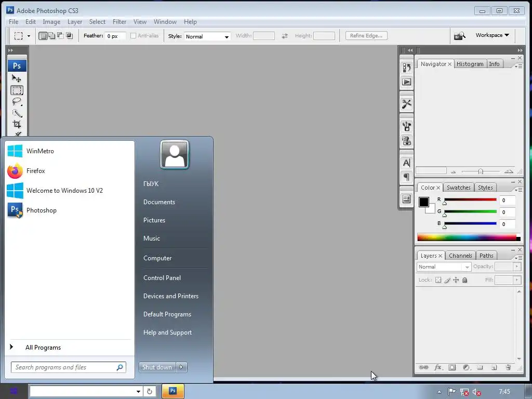Open the Character panel icon
The width and height of the screenshot is (532, 399).
[406, 163]
